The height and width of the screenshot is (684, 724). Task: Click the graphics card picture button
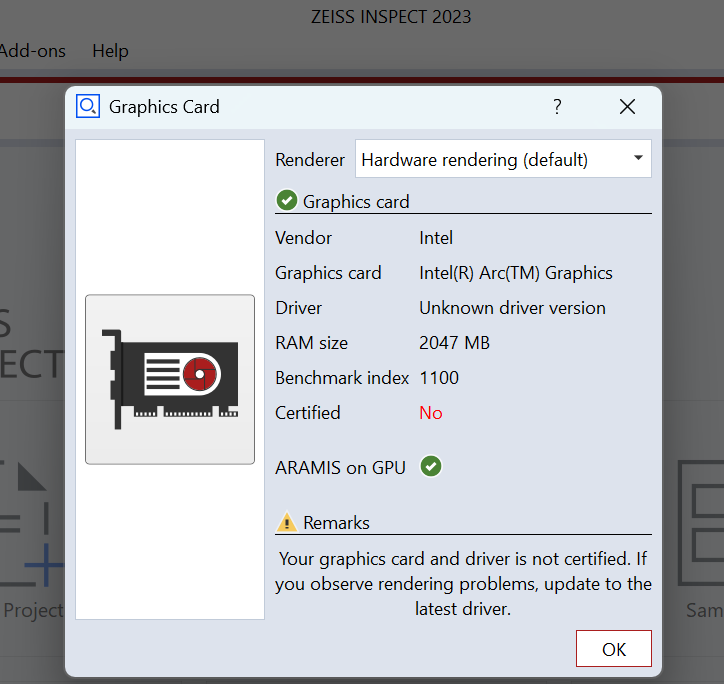170,379
